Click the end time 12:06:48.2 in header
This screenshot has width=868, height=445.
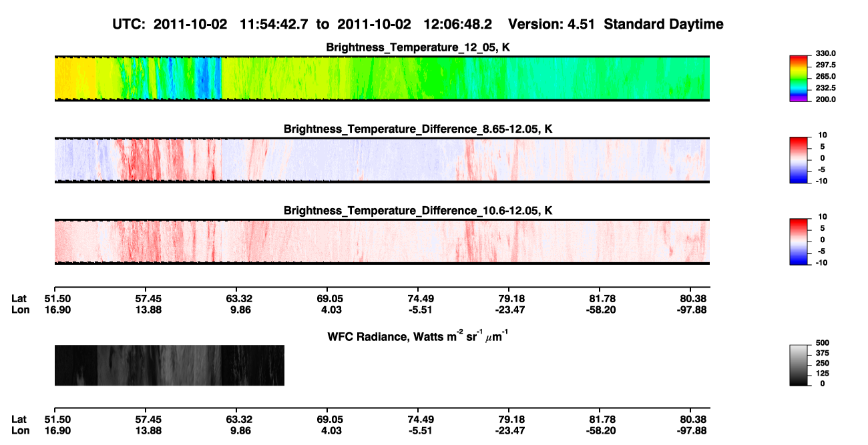[458, 25]
